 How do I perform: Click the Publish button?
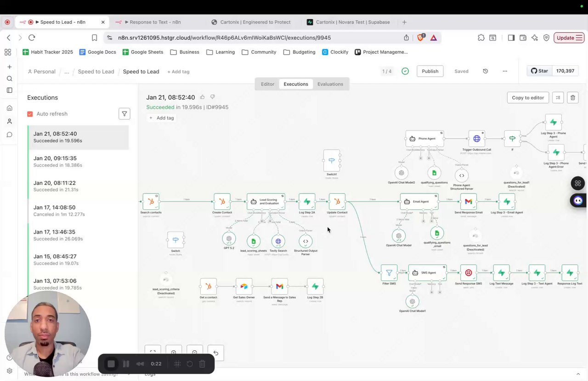pyautogui.click(x=430, y=71)
